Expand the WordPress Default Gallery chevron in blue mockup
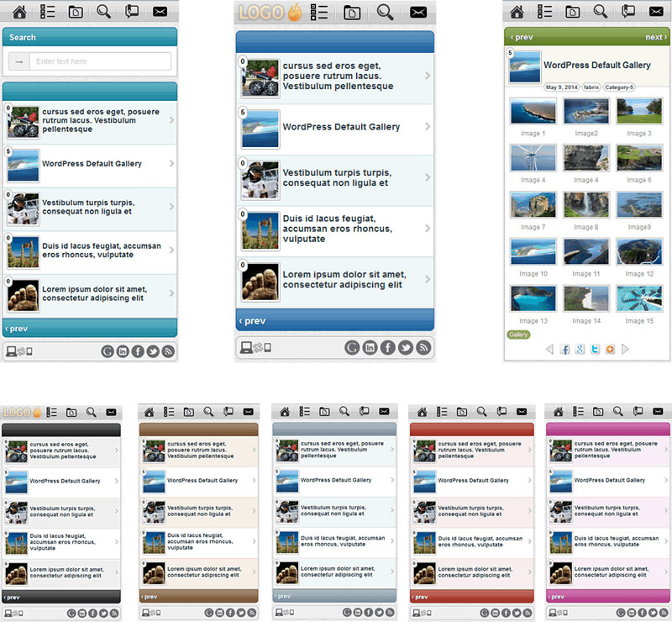 coord(428,127)
